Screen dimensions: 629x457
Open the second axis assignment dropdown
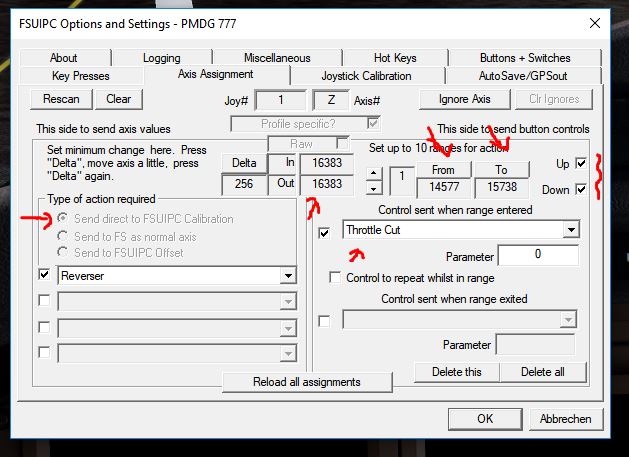(288, 302)
